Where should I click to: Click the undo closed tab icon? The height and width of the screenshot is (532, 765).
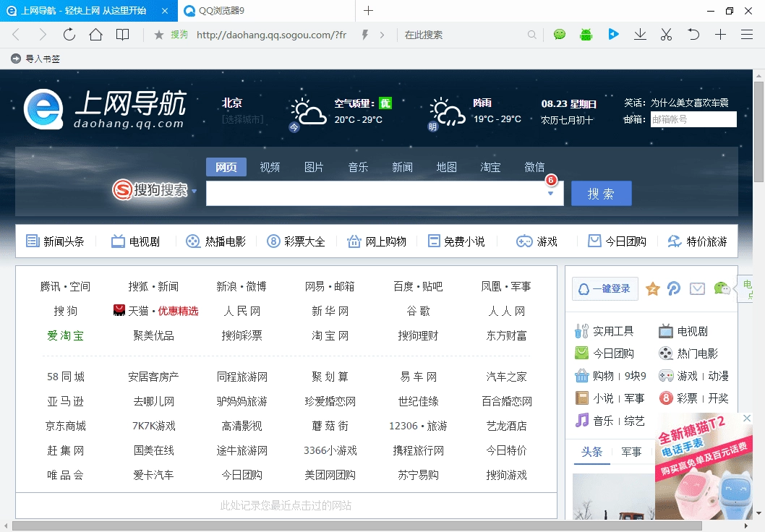pos(693,34)
